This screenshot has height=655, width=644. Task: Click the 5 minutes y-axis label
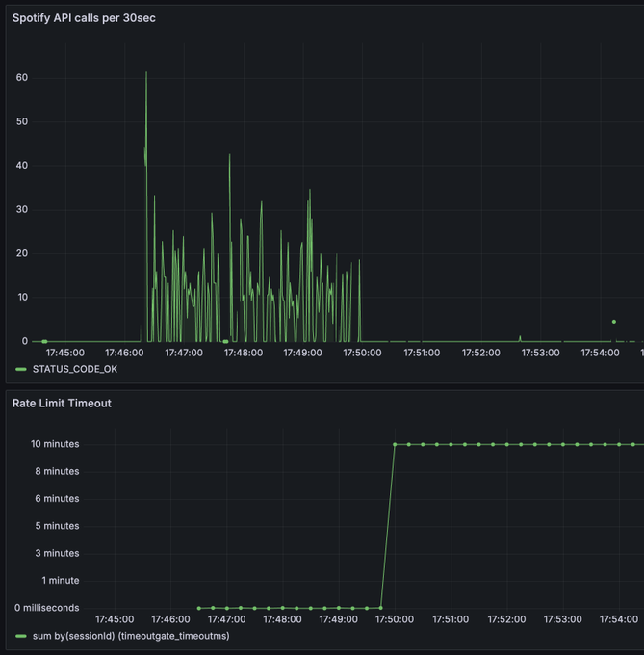coord(57,526)
